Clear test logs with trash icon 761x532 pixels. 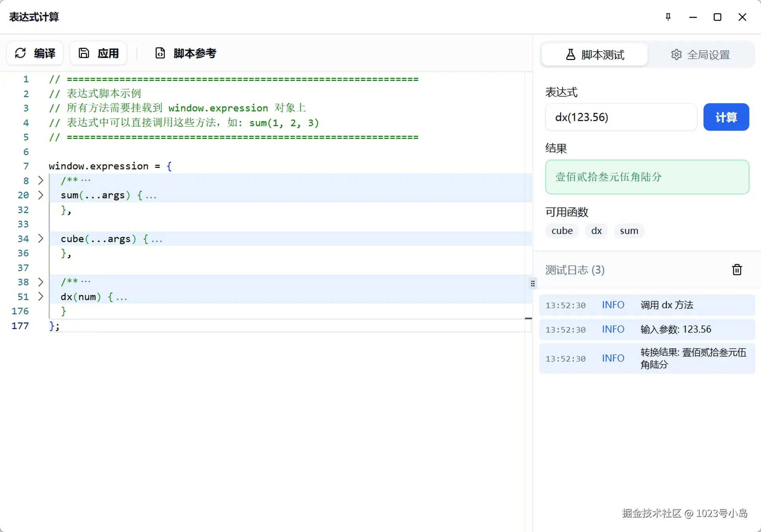pos(737,270)
